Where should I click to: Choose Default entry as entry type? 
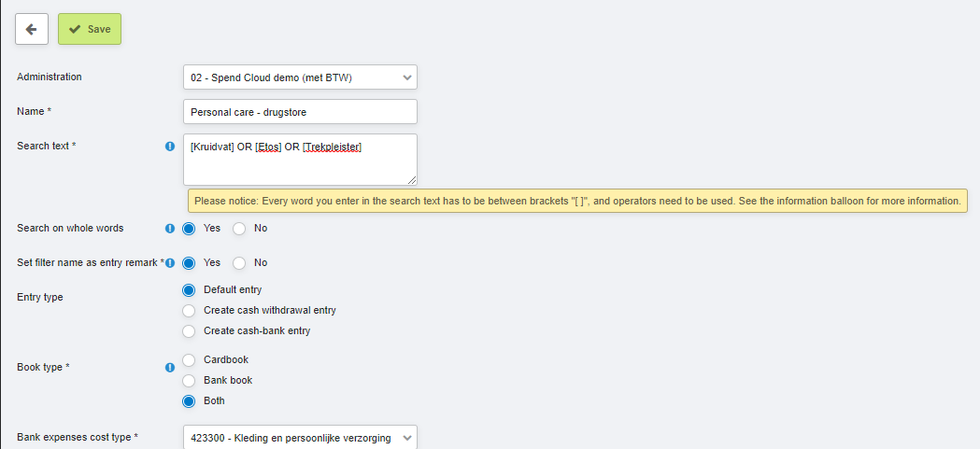coord(189,290)
